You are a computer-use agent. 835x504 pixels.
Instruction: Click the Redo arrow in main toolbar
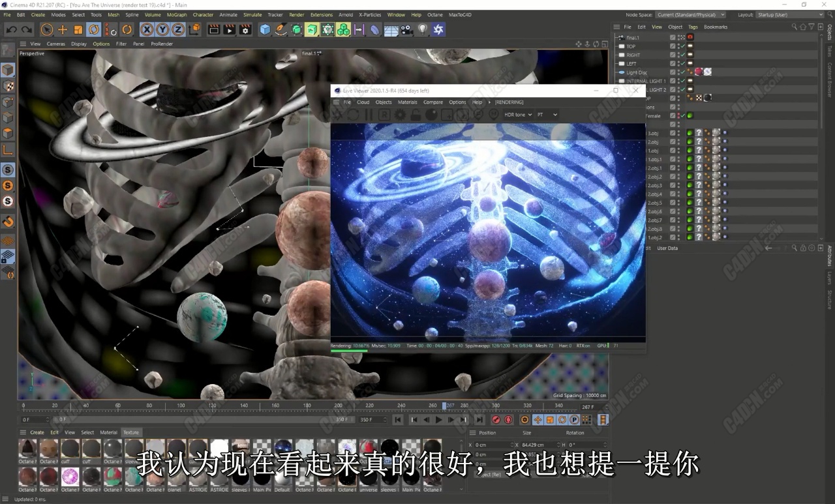(27, 29)
